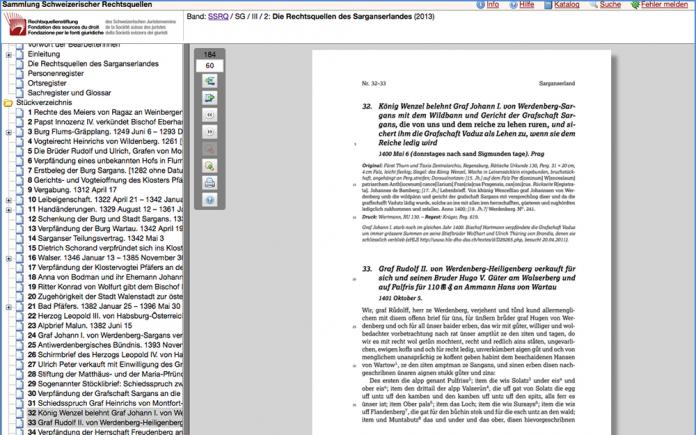The width and height of the screenshot is (696, 435).
Task: Open '8 Gerichts- und Vogteioffnung des Klosters'
Action: [105, 181]
